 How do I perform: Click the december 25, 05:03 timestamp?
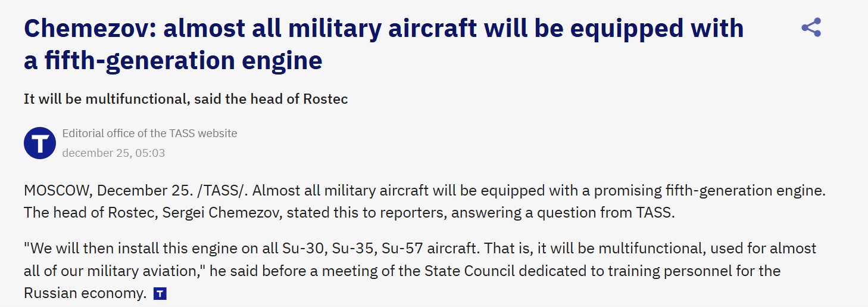(x=113, y=153)
